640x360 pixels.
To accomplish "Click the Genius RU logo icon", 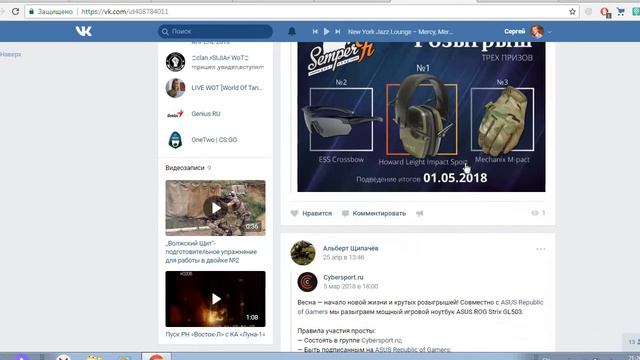I will [x=176, y=114].
